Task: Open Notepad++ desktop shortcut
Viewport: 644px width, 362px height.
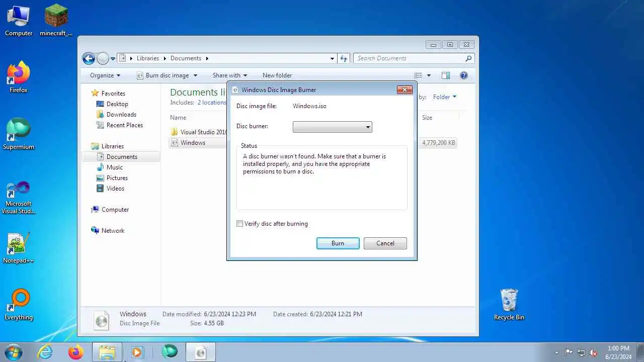Action: pos(19,248)
